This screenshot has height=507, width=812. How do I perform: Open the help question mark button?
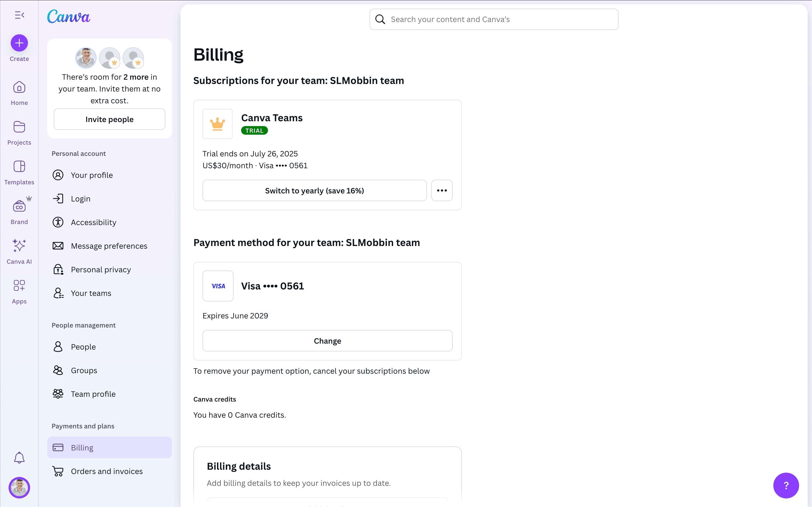[x=786, y=485]
